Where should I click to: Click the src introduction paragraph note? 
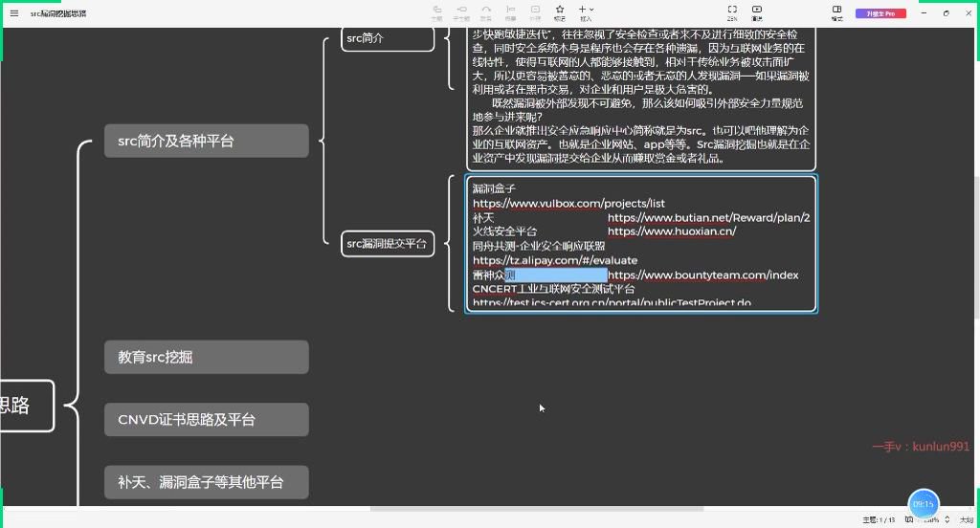[641, 99]
